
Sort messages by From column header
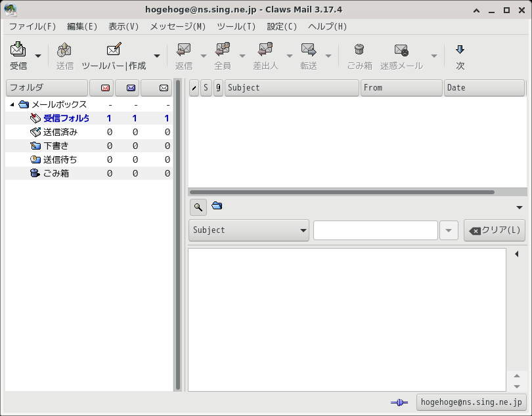pyautogui.click(x=402, y=88)
